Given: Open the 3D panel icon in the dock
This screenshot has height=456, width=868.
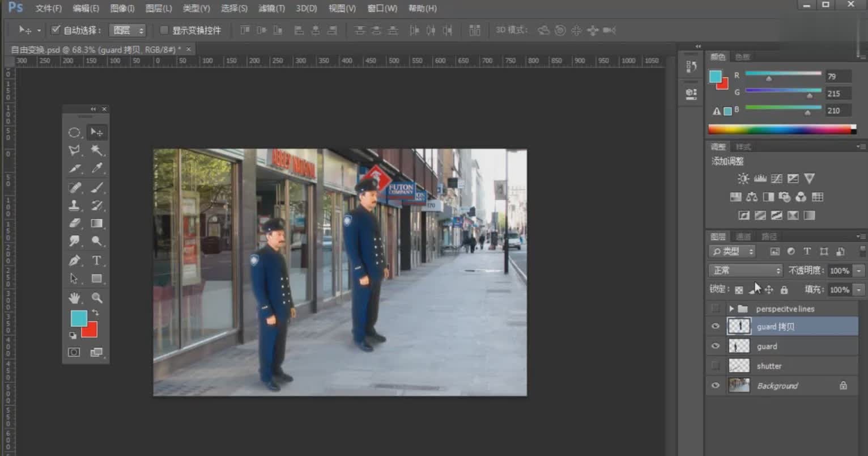Looking at the screenshot, I should (x=691, y=94).
